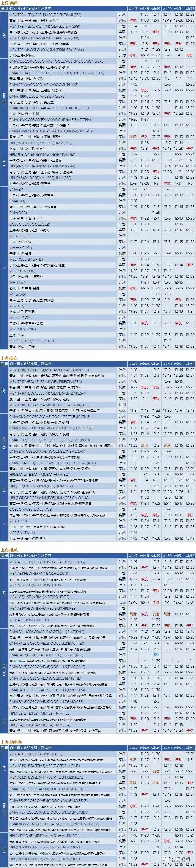Select wk49 header in 上海-美东 table
This screenshot has height=868, width=196.
point(156,364)
